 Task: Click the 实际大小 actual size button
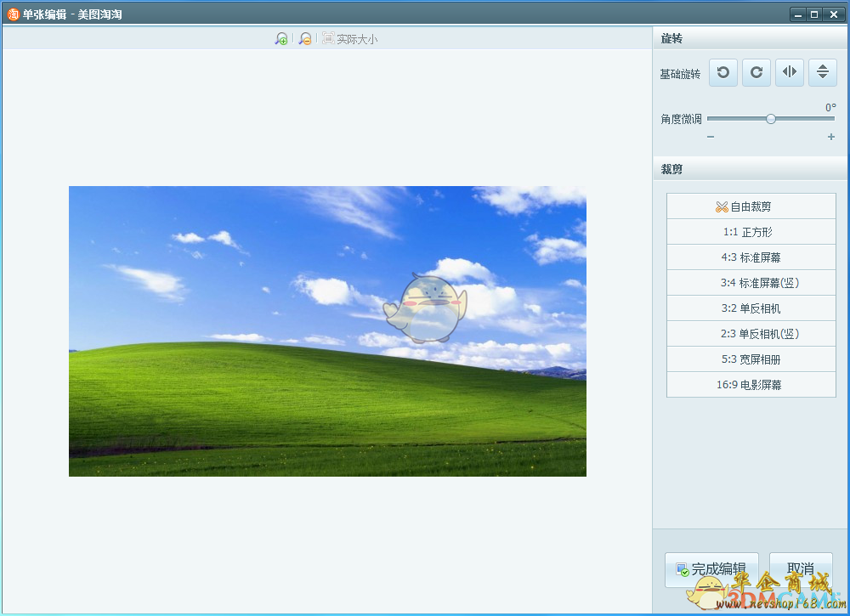349,38
